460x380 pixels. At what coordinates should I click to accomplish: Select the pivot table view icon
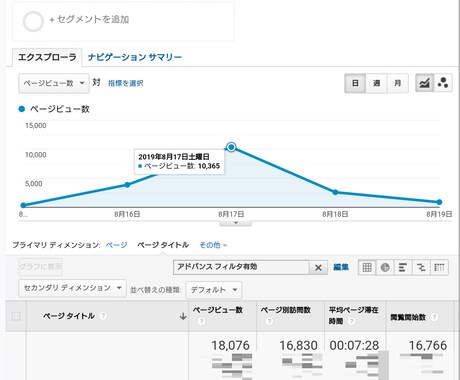pyautogui.click(x=439, y=267)
